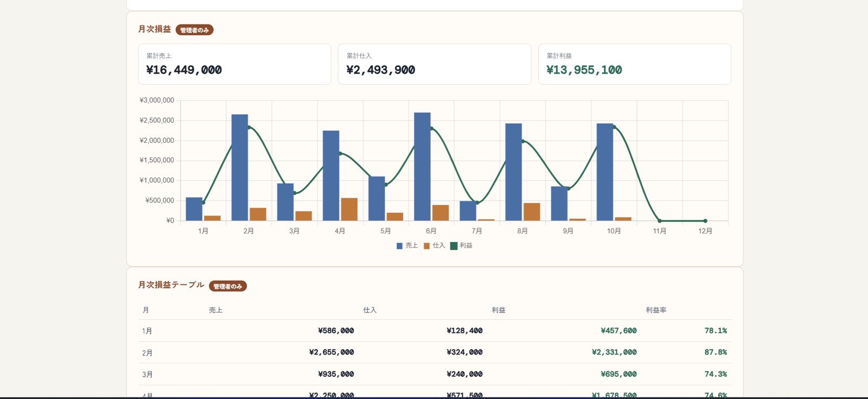This screenshot has width=868, height=399.
Task: Select the 3月 row label in the table
Action: click(x=147, y=375)
